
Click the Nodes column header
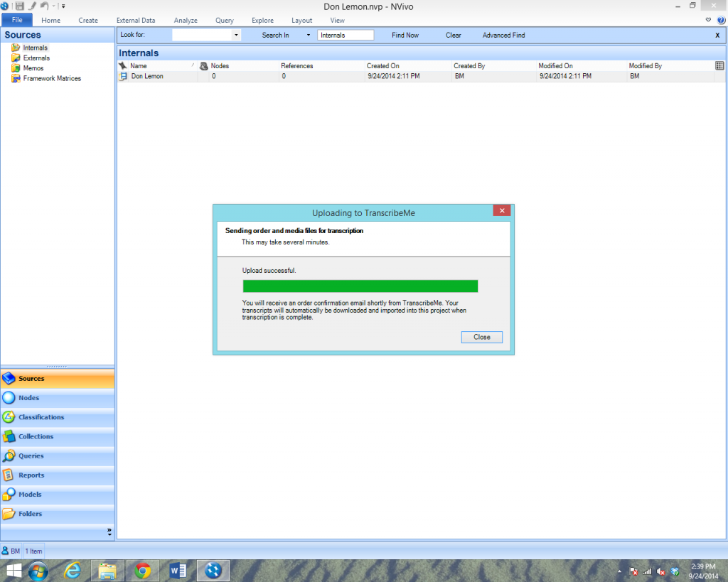point(243,66)
